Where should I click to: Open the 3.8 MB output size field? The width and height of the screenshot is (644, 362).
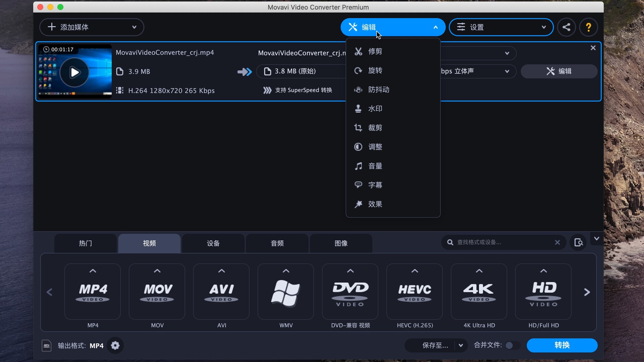(x=301, y=71)
